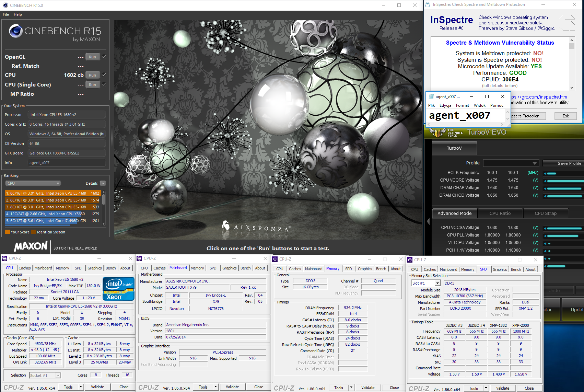Run the OpenGL benchmark
The image size is (584, 392).
click(92, 57)
